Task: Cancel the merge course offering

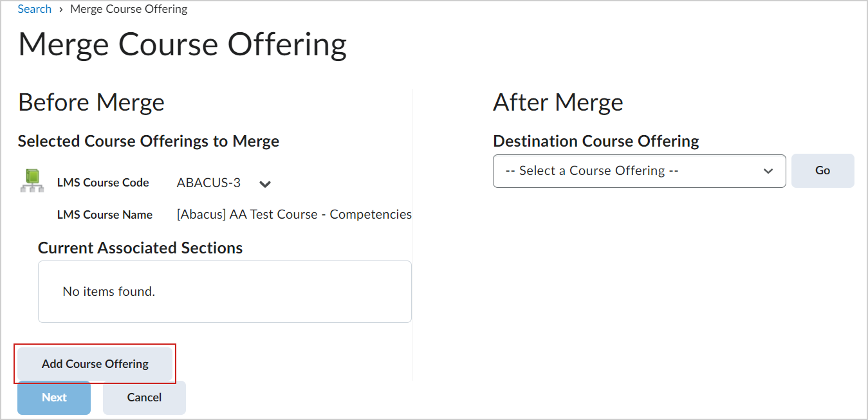Action: (144, 397)
